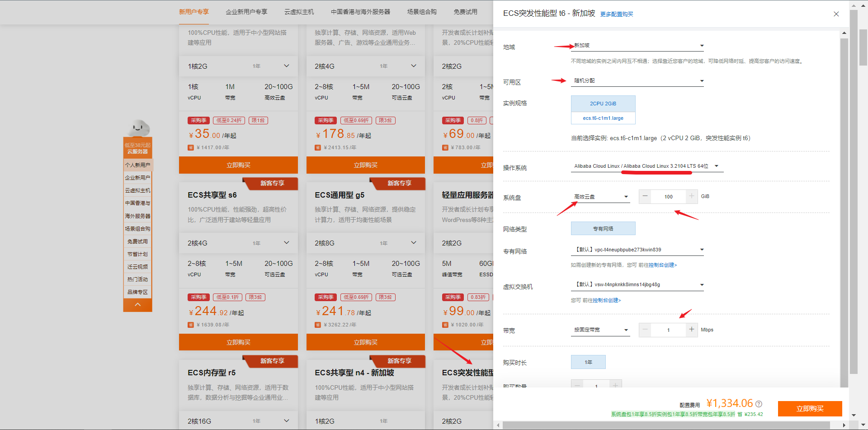Expand the 1核2G spec dropdown chevron

tap(286, 66)
